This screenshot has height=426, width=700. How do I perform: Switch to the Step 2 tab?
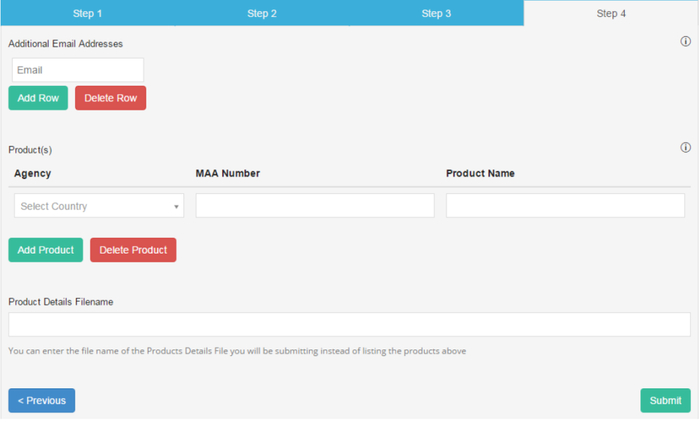point(262,13)
